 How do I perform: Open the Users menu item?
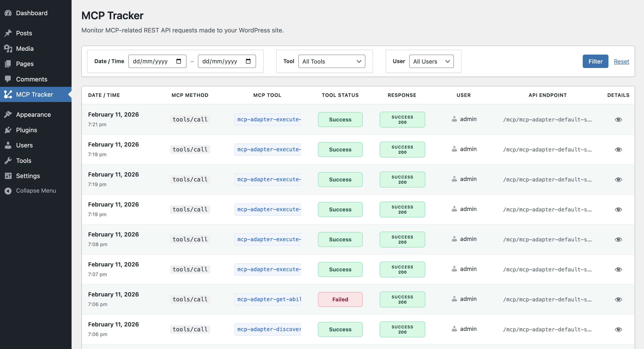point(24,145)
